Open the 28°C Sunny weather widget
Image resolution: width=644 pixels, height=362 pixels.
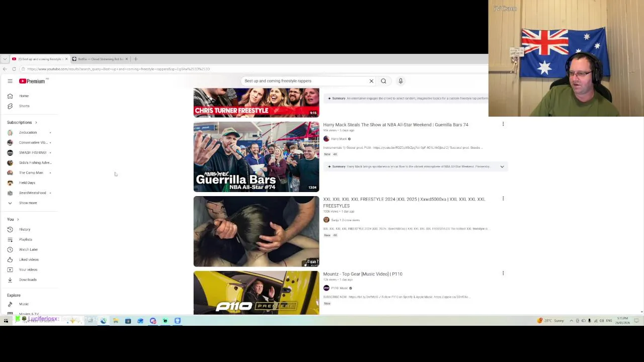(x=550, y=320)
